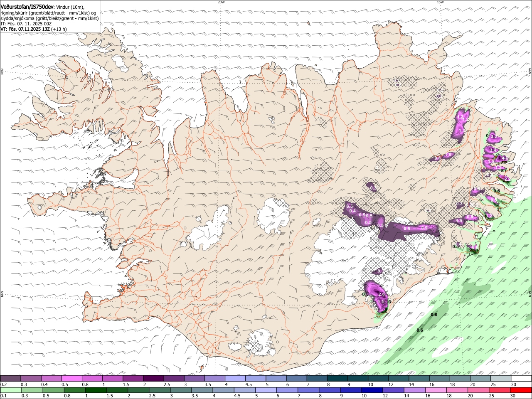Select the darkest green 1 swatch in bottom scale
Screen dimensions: 532x399
(96, 390)
